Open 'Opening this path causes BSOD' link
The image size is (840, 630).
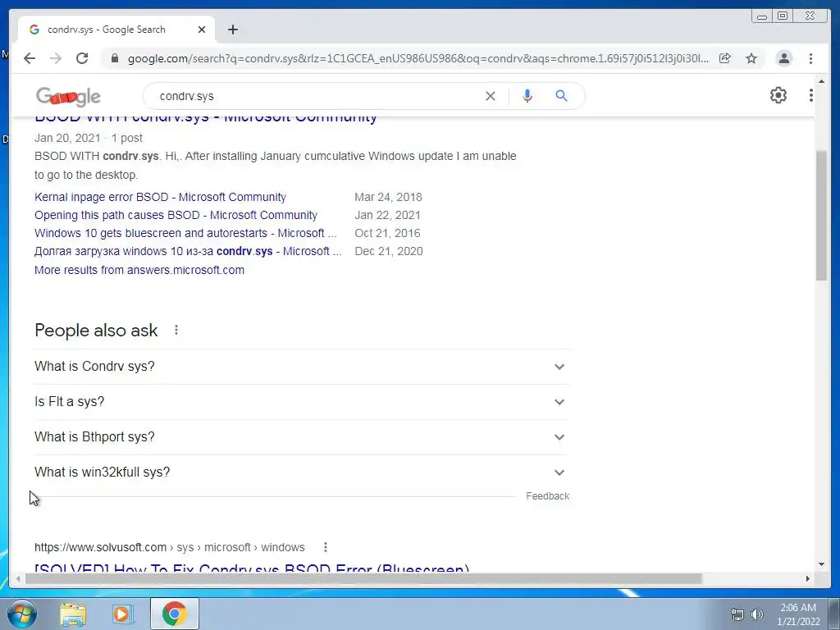pos(176,216)
